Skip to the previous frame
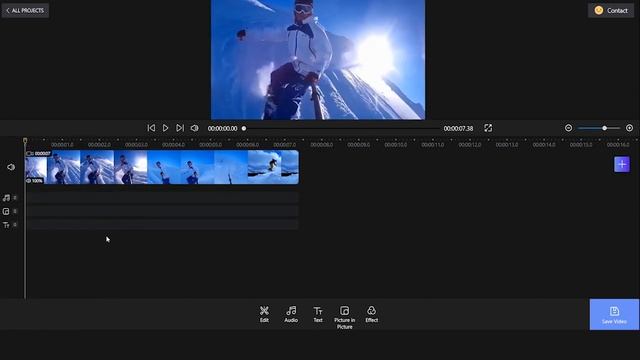Screen dimensions: 640x360 [x=151, y=128]
